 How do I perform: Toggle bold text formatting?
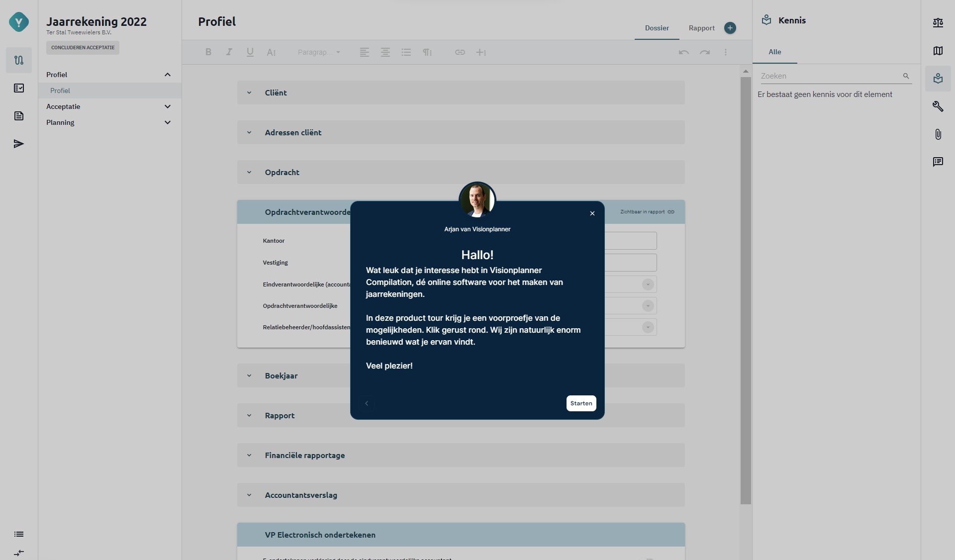[x=208, y=52]
